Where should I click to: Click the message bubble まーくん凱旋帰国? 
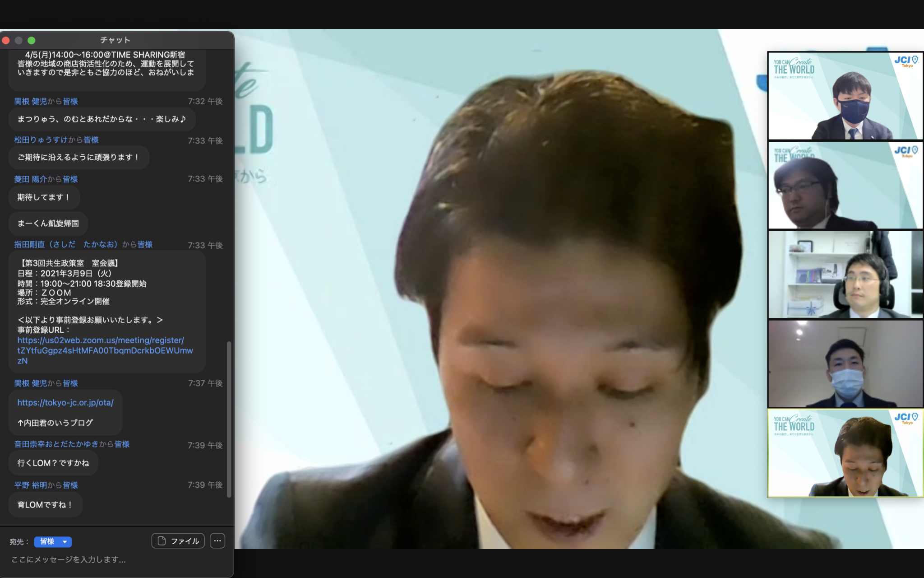coord(48,223)
